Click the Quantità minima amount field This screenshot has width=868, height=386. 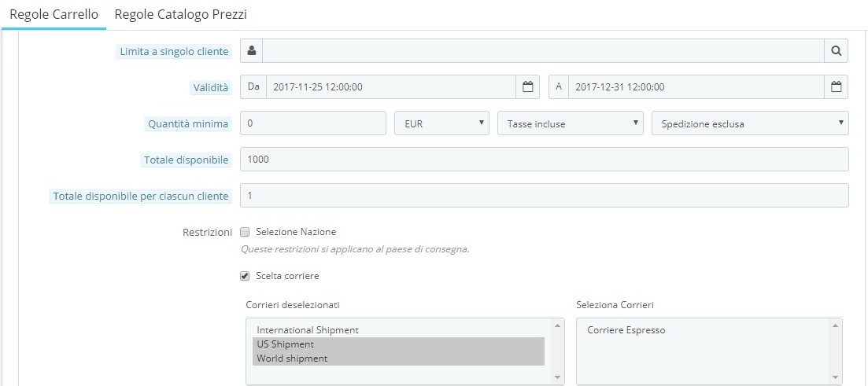(312, 123)
